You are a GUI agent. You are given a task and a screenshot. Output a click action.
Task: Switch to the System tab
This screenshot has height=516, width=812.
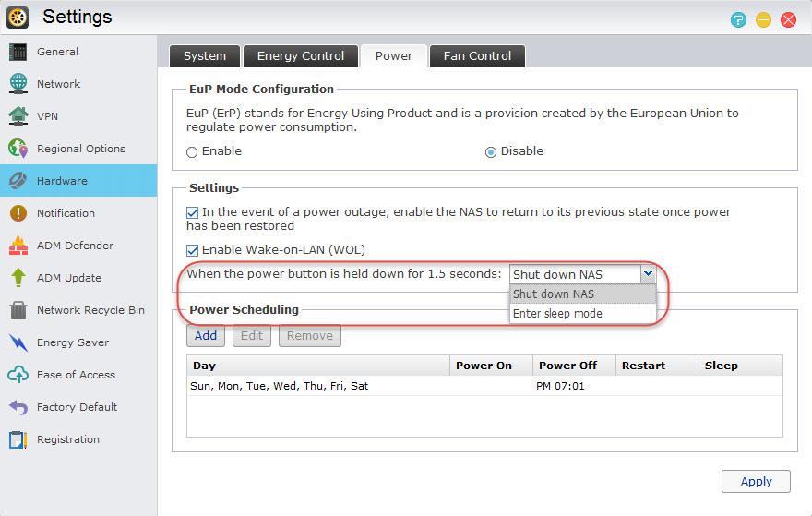[205, 56]
